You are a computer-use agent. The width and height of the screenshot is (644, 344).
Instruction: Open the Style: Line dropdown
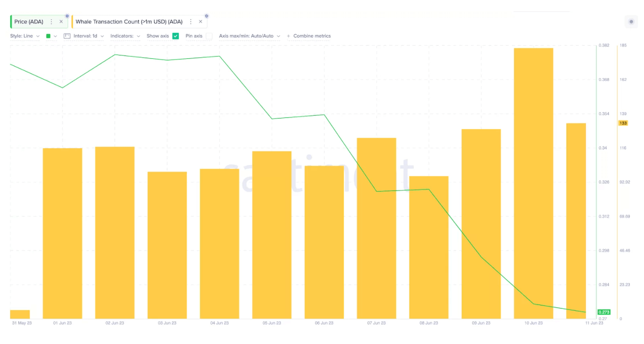pos(24,36)
